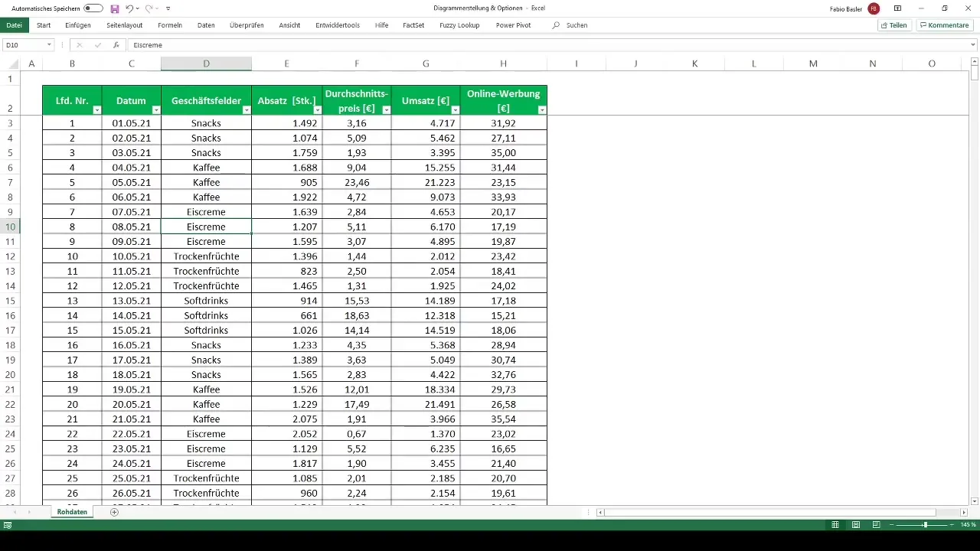980x551 pixels.
Task: Toggle the Automatisches Speichern switch
Action: [93, 8]
